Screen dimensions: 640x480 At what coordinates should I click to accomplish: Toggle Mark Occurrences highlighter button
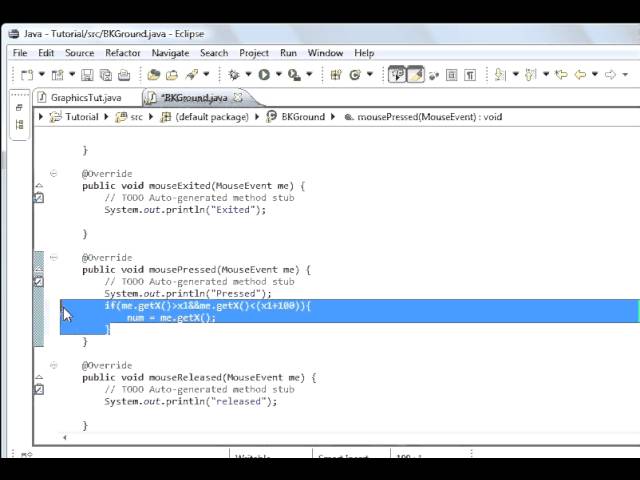click(x=416, y=75)
